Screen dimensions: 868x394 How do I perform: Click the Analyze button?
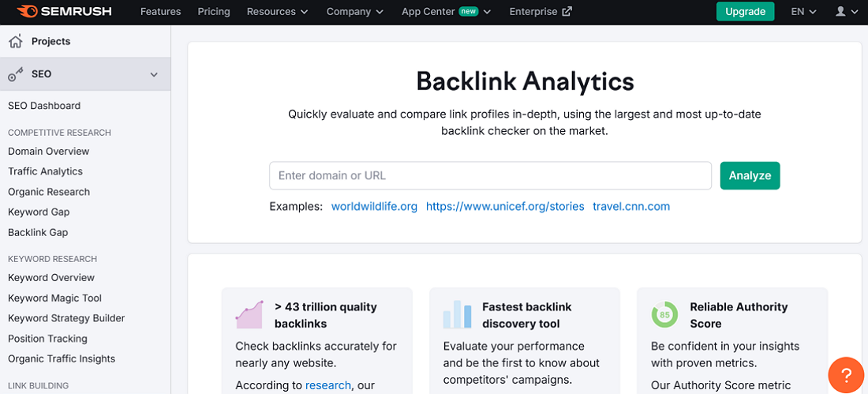[750, 175]
